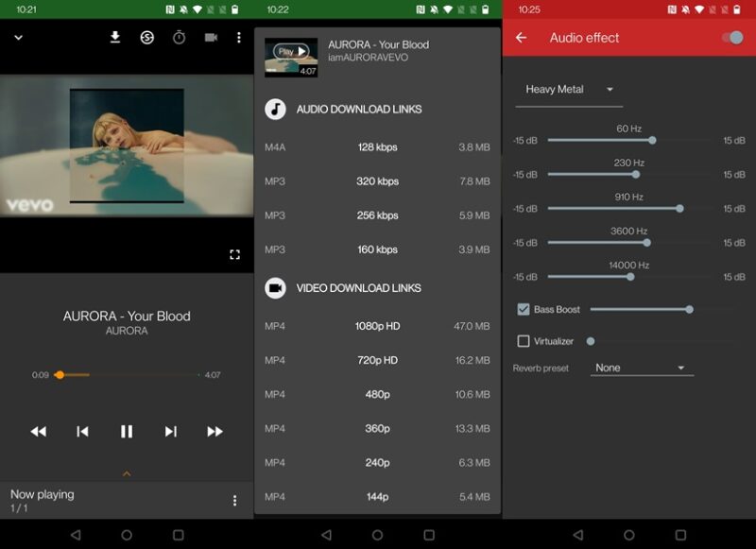This screenshot has width=756, height=549.
Task: Enter fullscreen on the AURORA video player
Action: (x=236, y=252)
